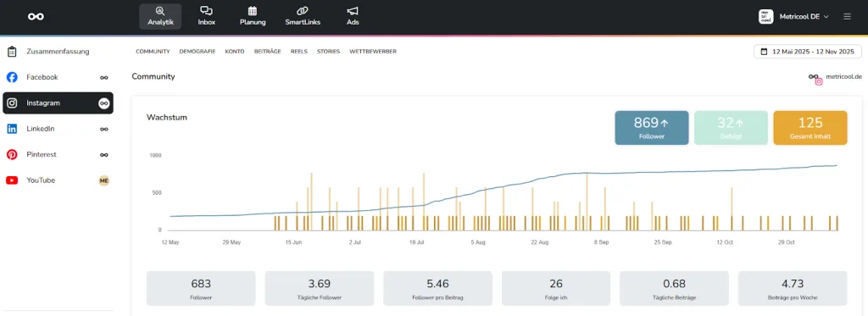
Task: Expand the Metricool DE brand dropdown
Action: [x=804, y=17]
